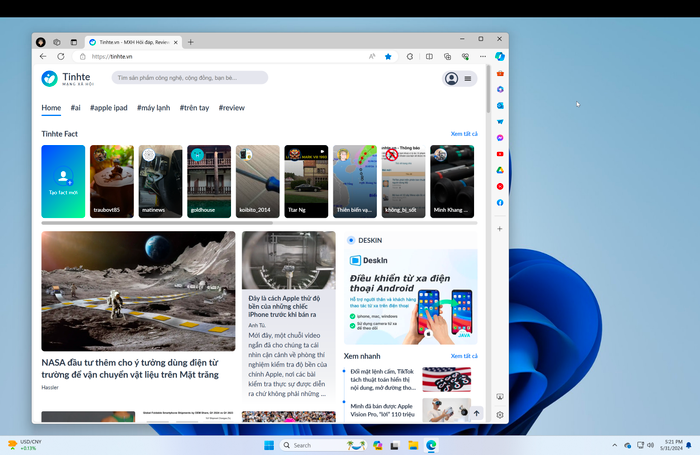The image size is (700, 455).
Task: Click the page vertical scrollbar
Action: coord(488,89)
